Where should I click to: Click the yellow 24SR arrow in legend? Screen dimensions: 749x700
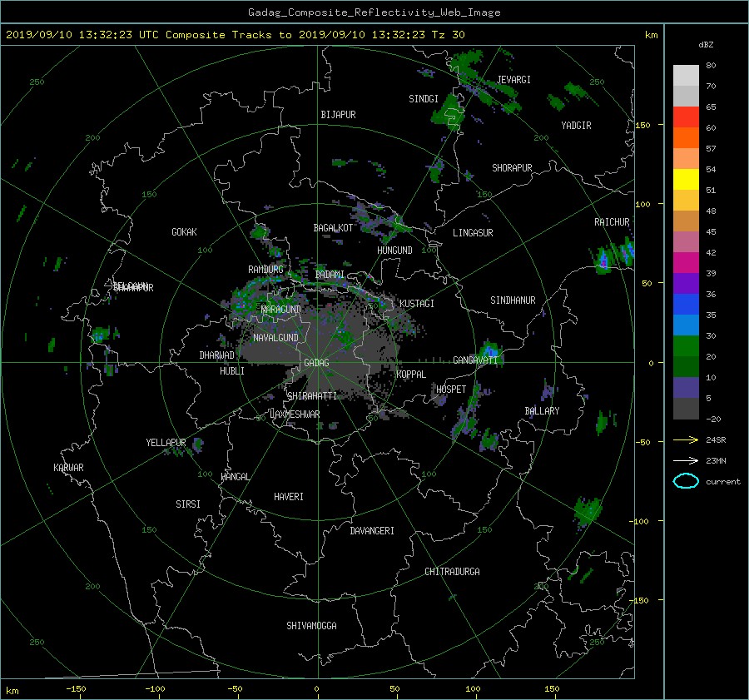click(x=686, y=439)
